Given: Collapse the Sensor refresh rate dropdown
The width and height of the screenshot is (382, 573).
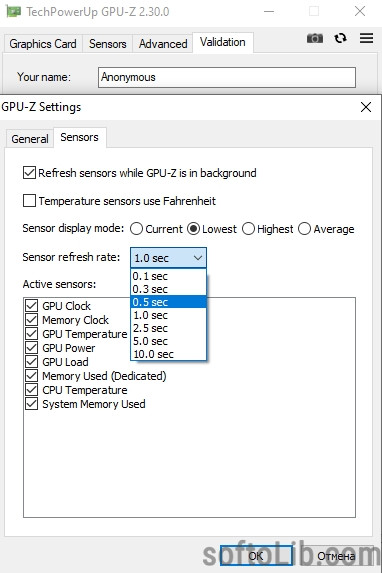Looking at the screenshot, I should [x=169, y=258].
